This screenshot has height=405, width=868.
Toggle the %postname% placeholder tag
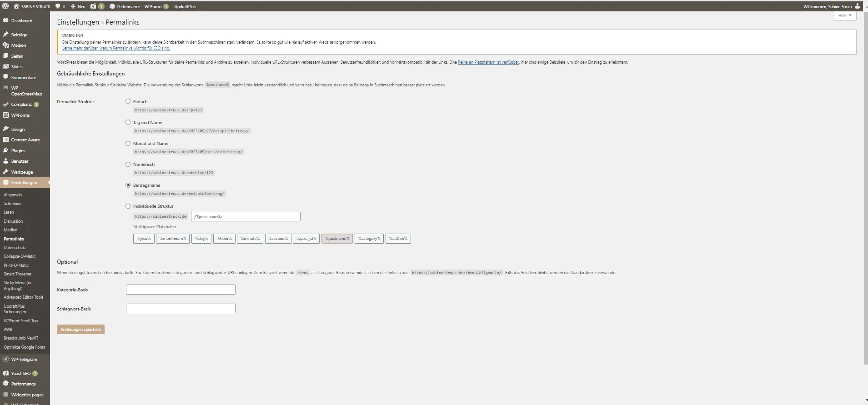[337, 239]
